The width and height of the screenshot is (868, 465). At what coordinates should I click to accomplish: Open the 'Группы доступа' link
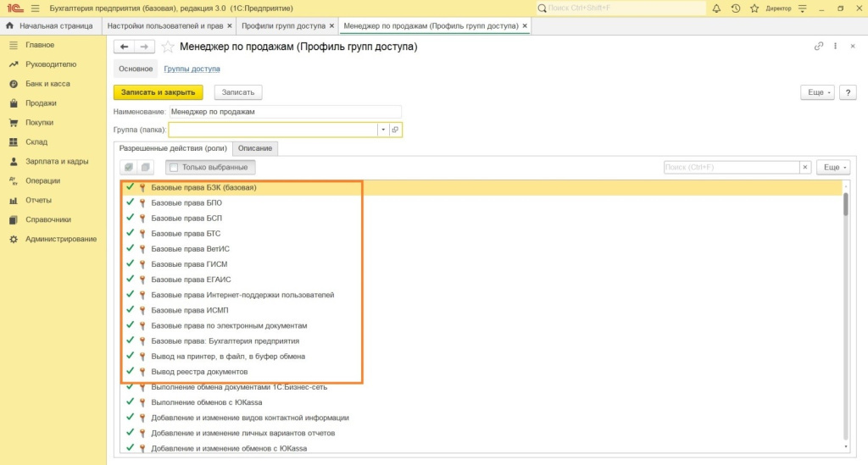(192, 69)
